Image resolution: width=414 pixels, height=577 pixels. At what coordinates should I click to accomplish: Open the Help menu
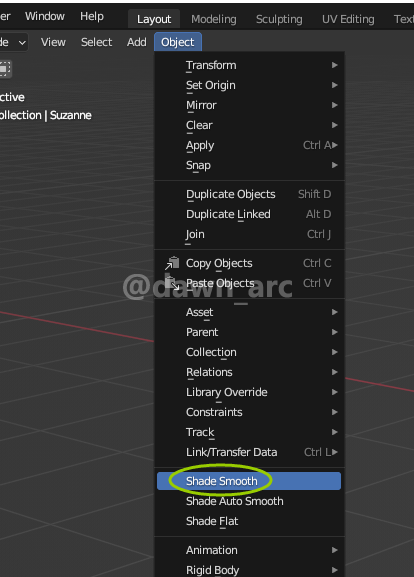pos(92,16)
